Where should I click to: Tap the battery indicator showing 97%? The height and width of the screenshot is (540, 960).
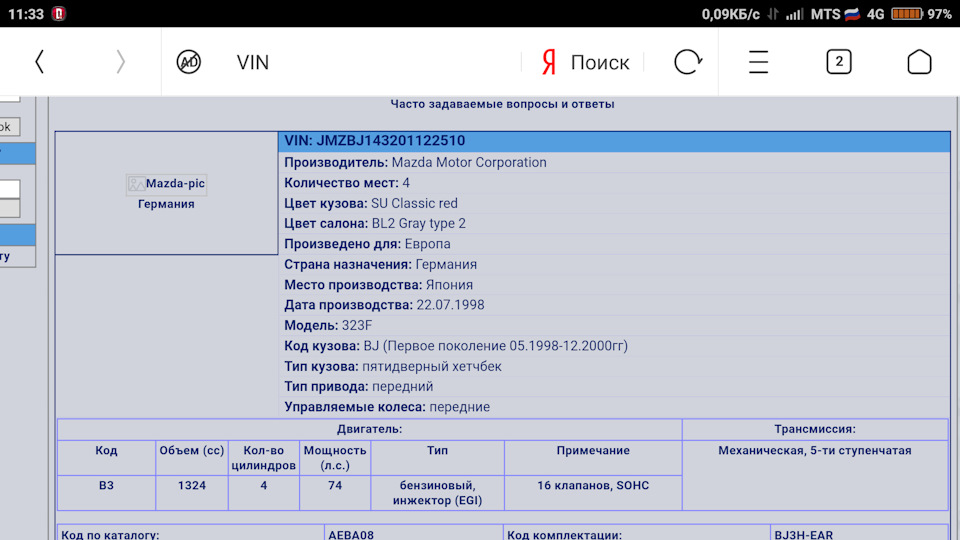(x=907, y=13)
